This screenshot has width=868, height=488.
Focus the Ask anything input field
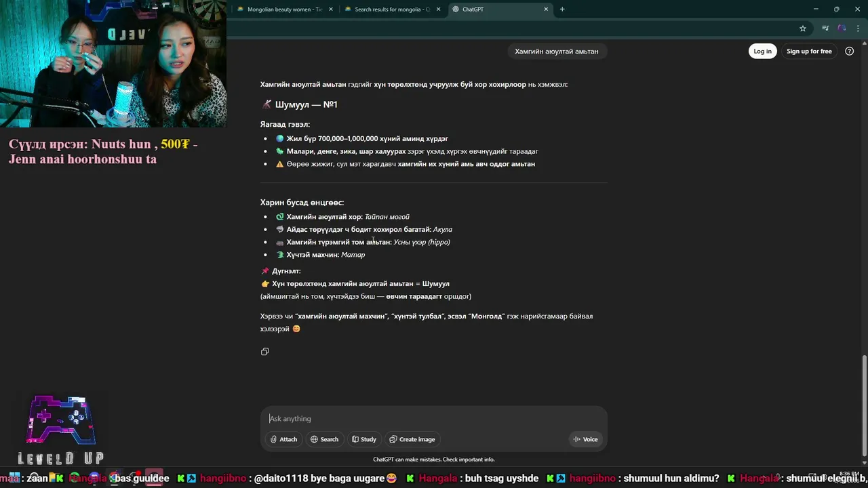tap(434, 419)
